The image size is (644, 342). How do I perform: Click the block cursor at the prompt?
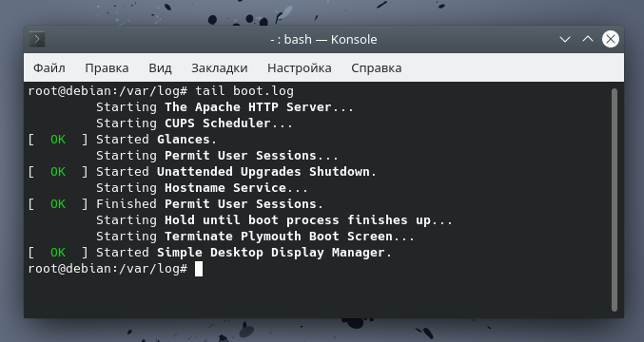(x=199, y=269)
